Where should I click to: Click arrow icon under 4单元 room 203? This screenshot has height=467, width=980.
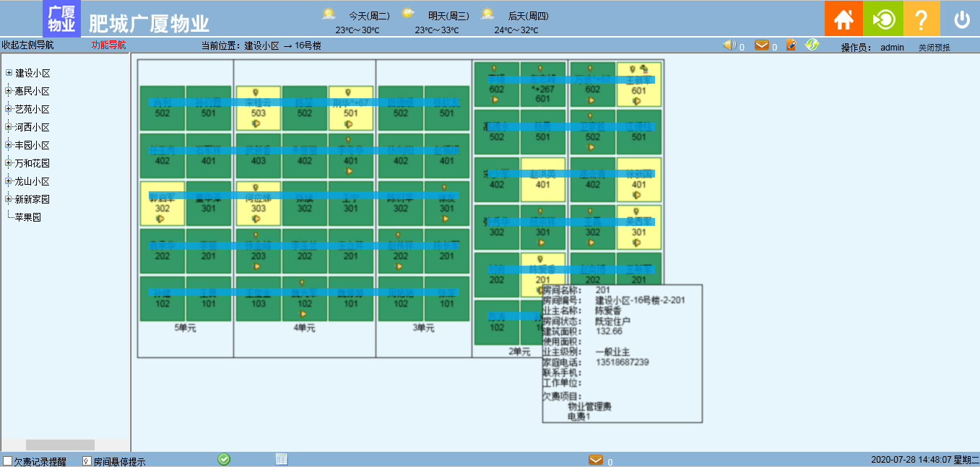[256, 266]
